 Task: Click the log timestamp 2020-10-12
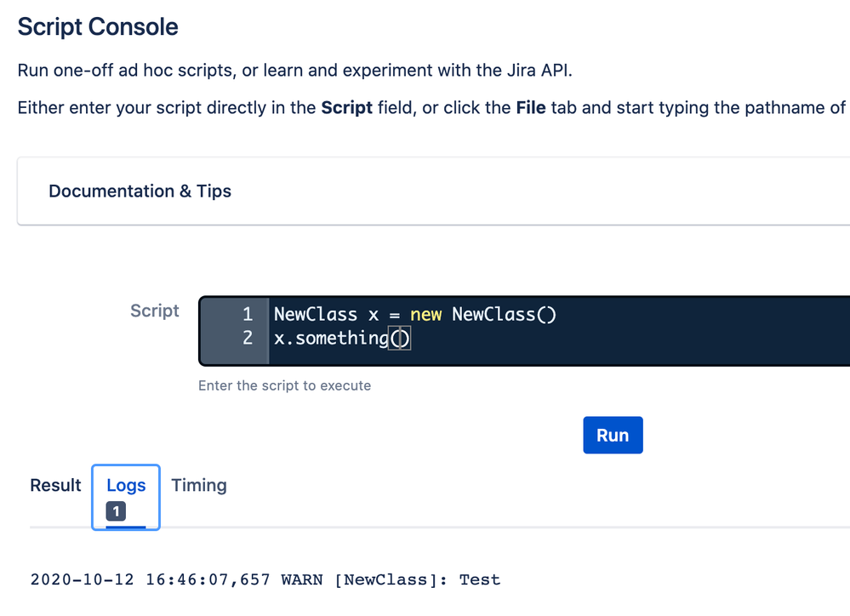tap(77, 580)
